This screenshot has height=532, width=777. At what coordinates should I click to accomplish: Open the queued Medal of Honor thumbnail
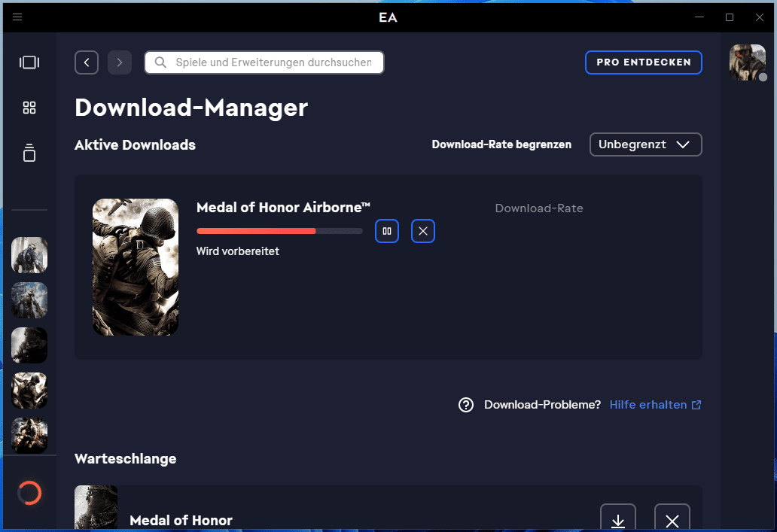point(96,507)
